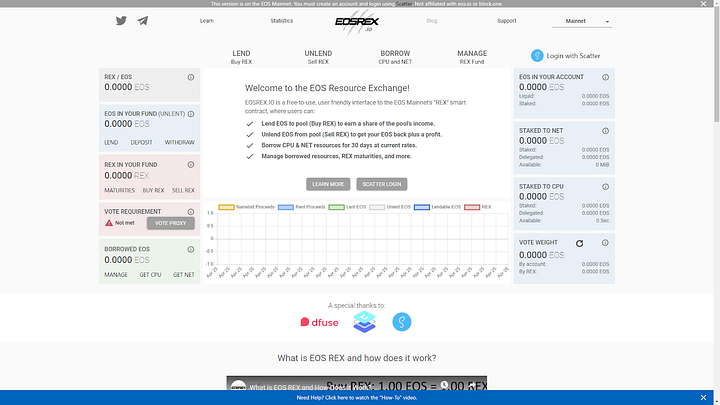Click GET CPU in the Borrowed EOS card
Image resolution: width=720 pixels, height=405 pixels.
click(150, 275)
